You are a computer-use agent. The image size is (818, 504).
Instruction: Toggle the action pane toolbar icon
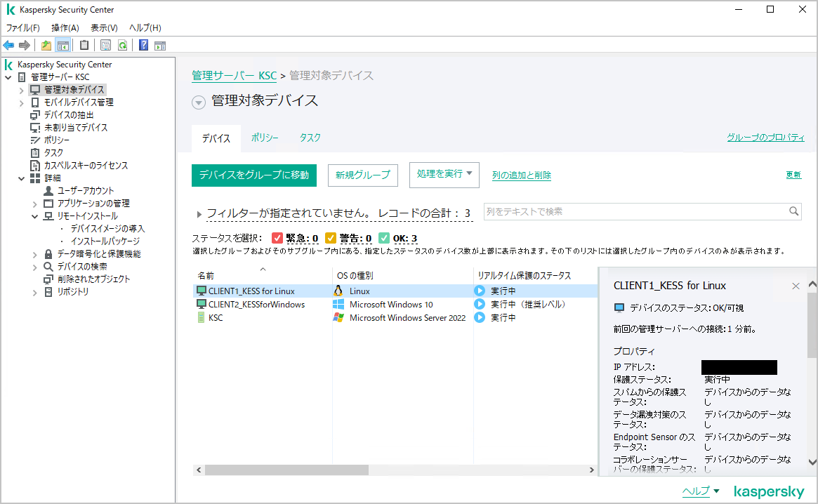point(160,46)
